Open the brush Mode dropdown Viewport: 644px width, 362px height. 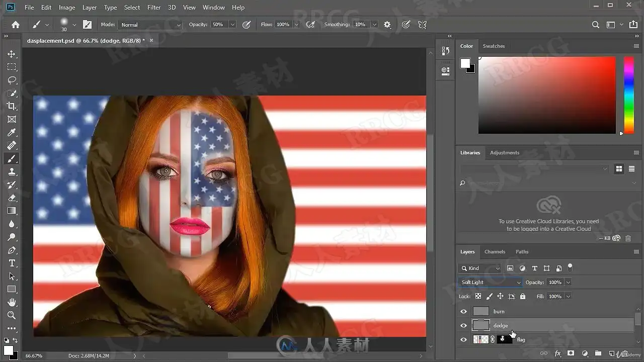point(149,25)
